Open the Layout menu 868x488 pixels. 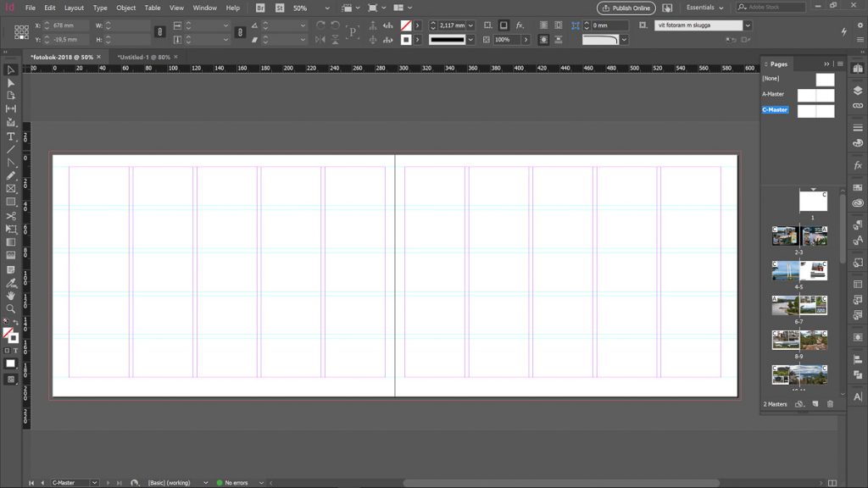[74, 8]
